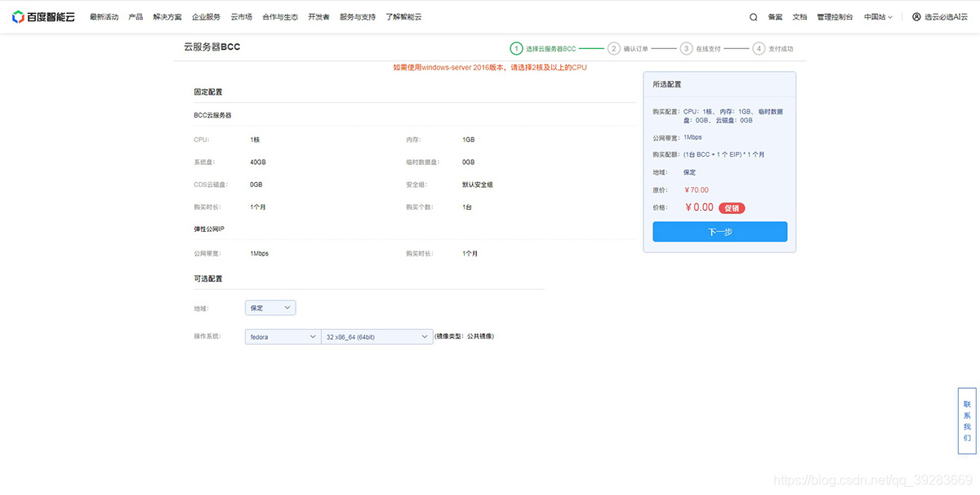Click the CPU value 1核
The height and width of the screenshot is (495, 980).
255,140
